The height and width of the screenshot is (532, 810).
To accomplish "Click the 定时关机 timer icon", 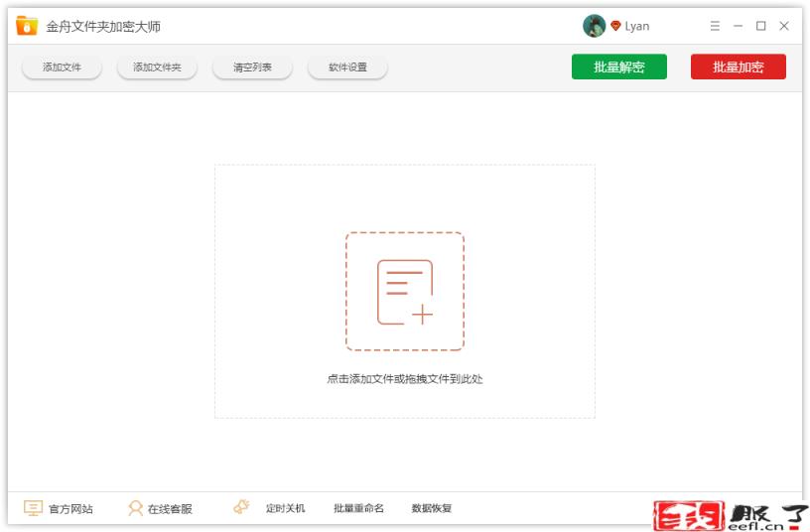I will coord(241,507).
